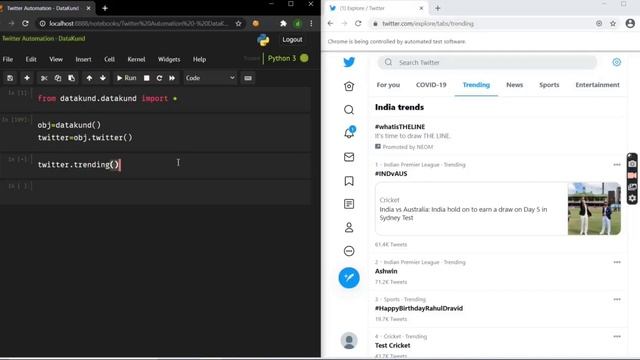Open Twitter Bookmarks icon in sidebar
Screen dimensions: 640x360
click(x=349, y=181)
